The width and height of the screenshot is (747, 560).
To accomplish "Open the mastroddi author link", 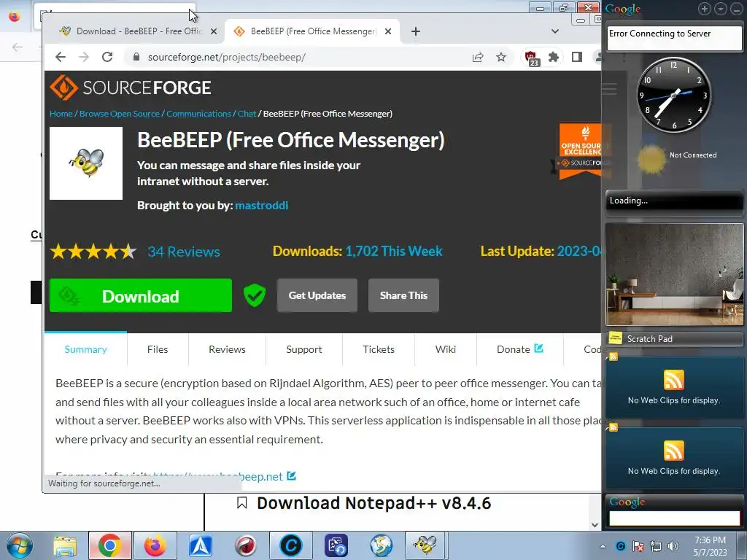I will pyautogui.click(x=262, y=205).
